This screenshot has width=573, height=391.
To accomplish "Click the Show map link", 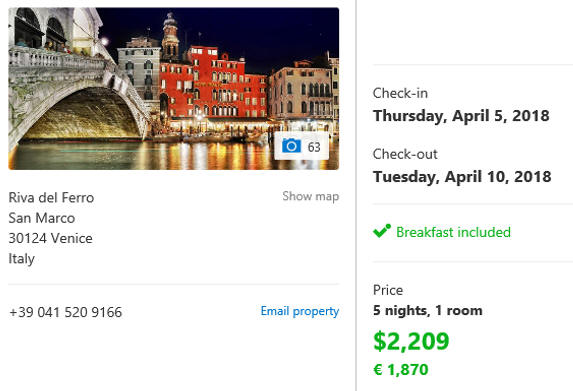I will (311, 196).
